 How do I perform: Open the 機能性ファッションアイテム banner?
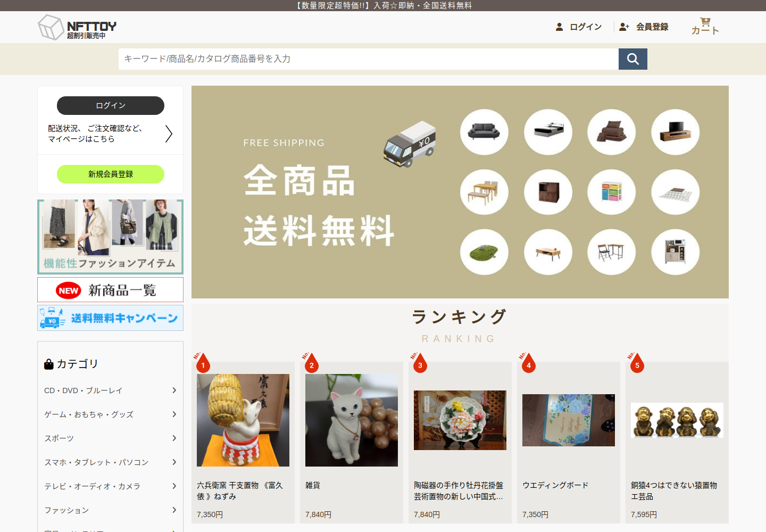[x=111, y=237]
